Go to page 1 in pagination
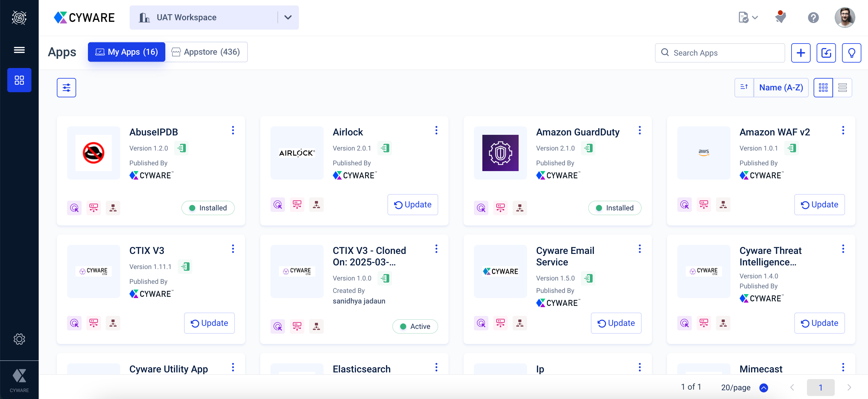This screenshot has height=399, width=868. pyautogui.click(x=821, y=388)
